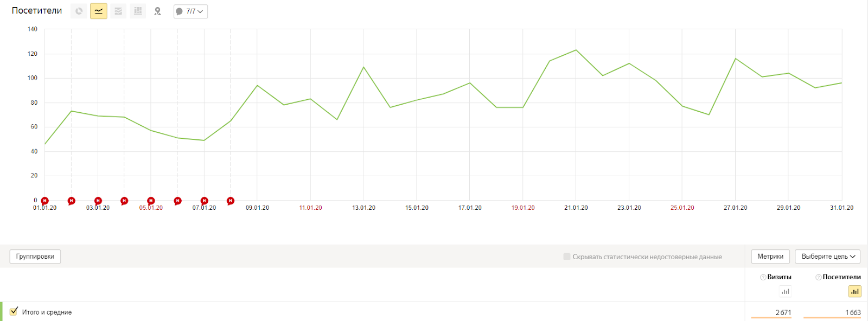Open help icon next to Посетители column
This screenshot has width=868, height=321.
pyautogui.click(x=819, y=277)
